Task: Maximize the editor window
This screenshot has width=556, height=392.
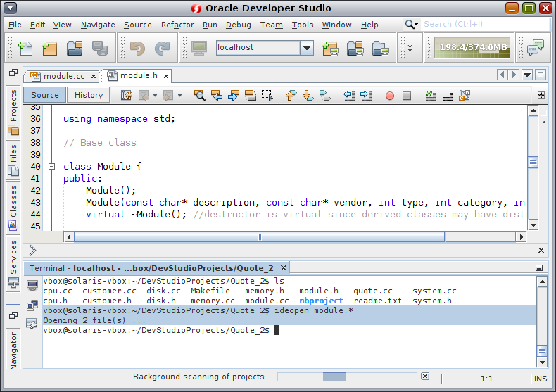Action: pyautogui.click(x=541, y=75)
